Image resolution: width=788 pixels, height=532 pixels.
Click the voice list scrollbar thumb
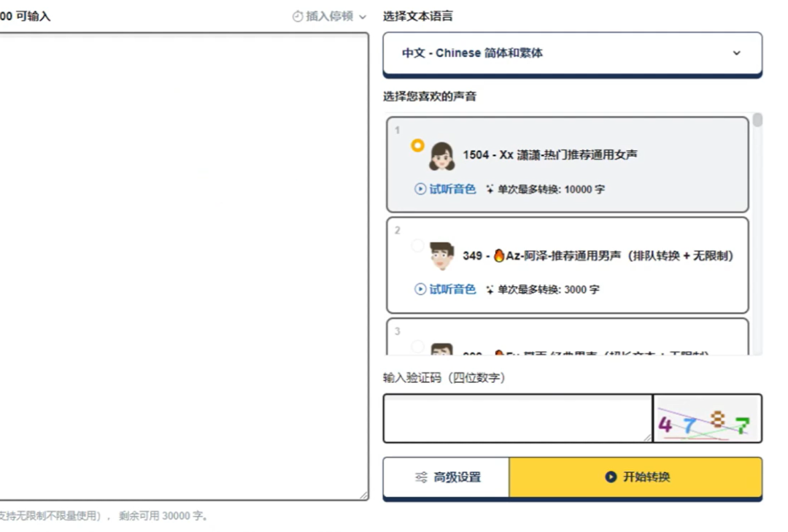click(757, 120)
